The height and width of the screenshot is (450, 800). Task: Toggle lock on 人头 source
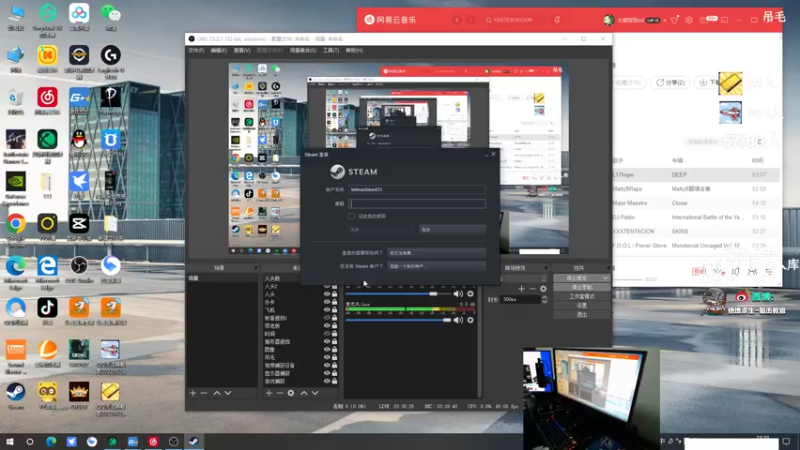click(335, 294)
